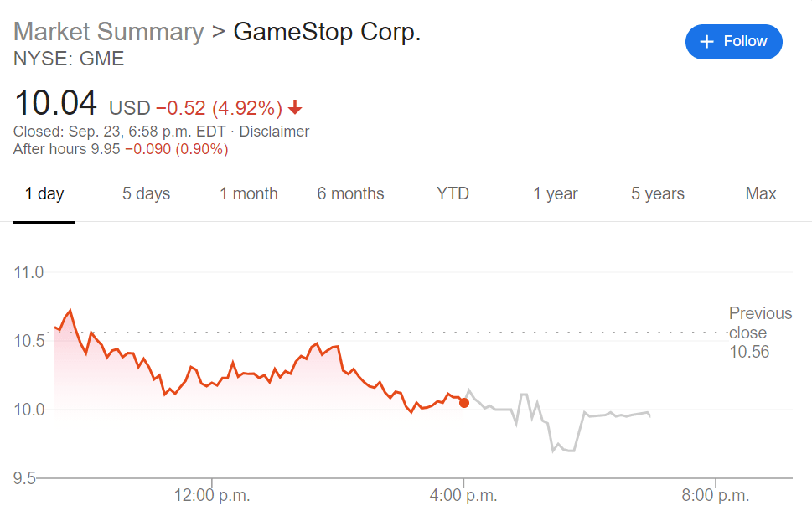Show the 6 months range
This screenshot has height=516, width=812.
(x=350, y=194)
